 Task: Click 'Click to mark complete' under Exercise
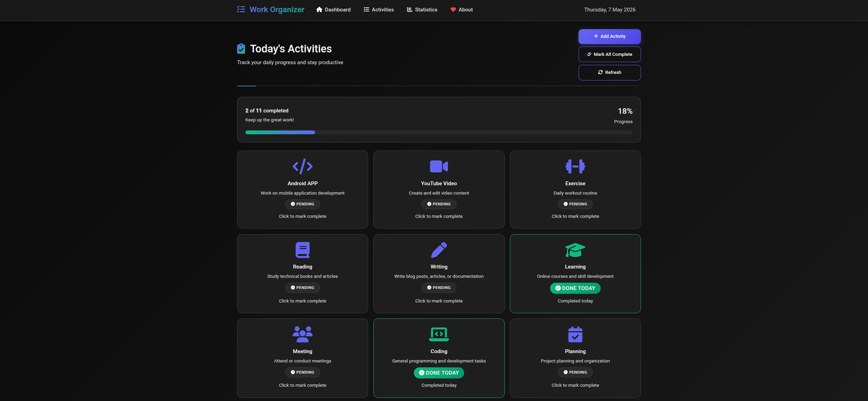coord(575,216)
